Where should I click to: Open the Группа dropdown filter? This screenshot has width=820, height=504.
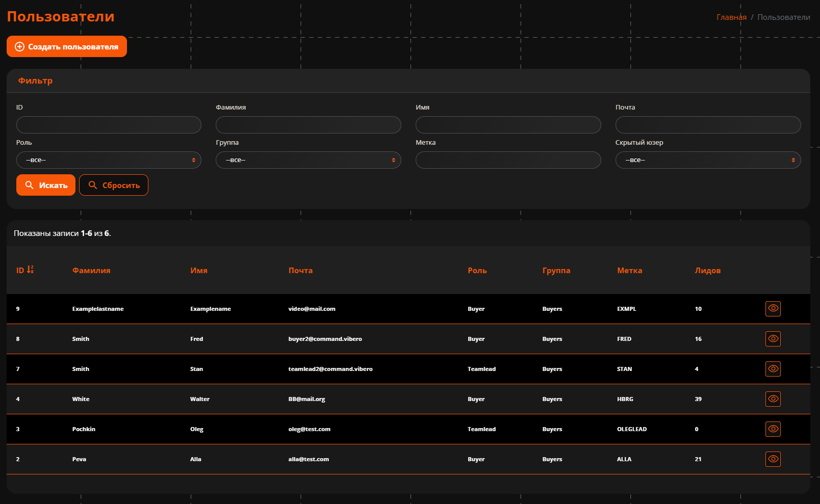click(x=309, y=160)
